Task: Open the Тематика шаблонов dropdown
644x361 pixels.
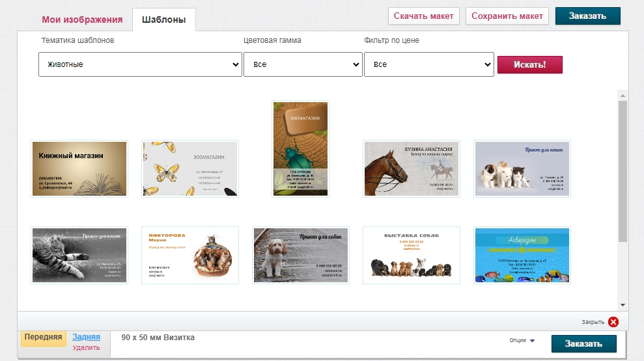Action: 141,64
